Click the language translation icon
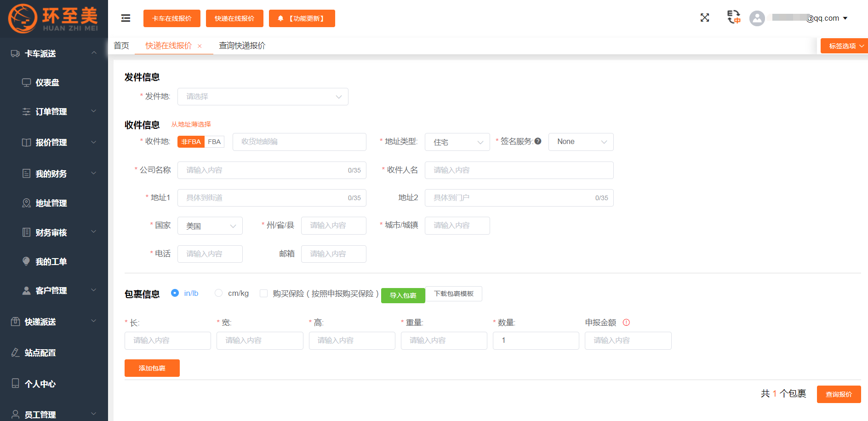The image size is (868, 421). point(734,17)
